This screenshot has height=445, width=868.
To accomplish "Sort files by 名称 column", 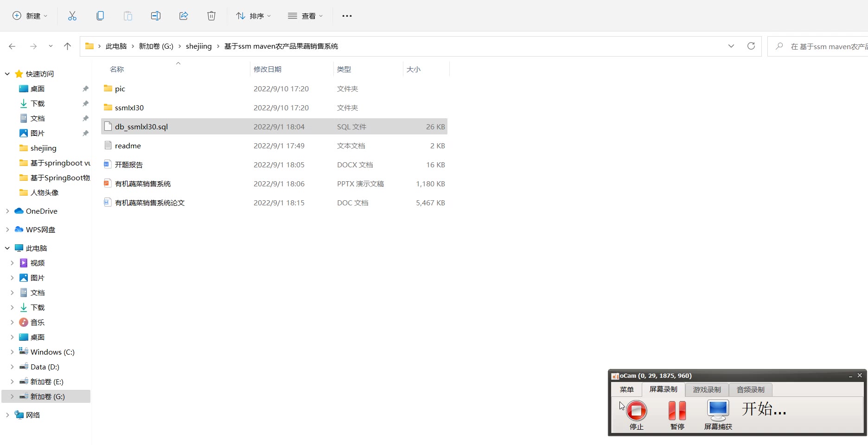I will [117, 69].
